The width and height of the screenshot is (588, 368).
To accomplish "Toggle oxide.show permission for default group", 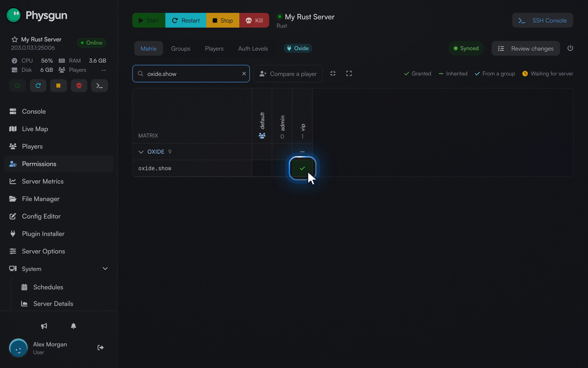I will pos(262,168).
